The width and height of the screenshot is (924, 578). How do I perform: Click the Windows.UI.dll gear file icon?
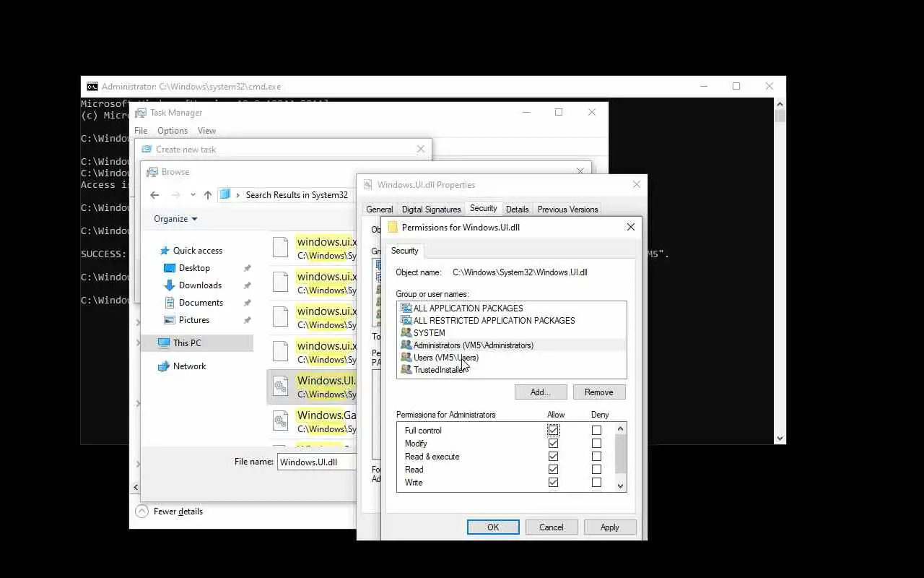(281, 387)
